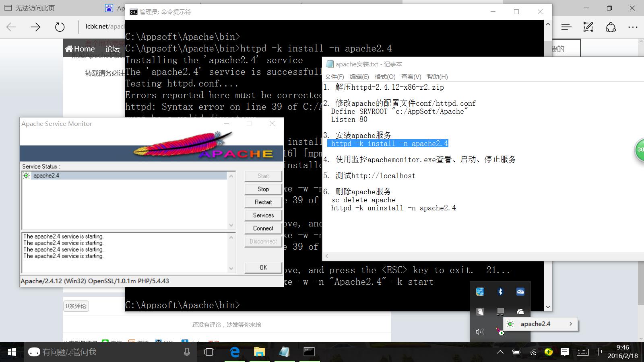Click the browser Back arrow
644x362 pixels.
click(x=11, y=27)
